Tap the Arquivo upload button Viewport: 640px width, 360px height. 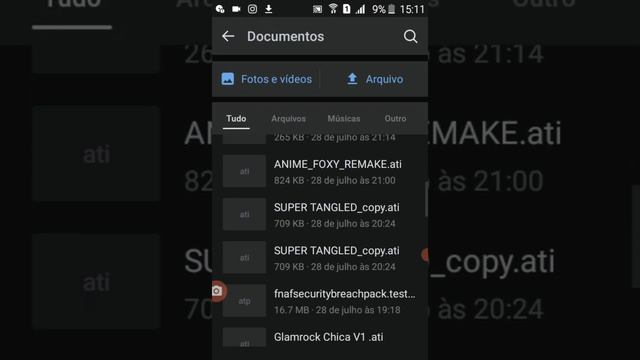tap(375, 79)
